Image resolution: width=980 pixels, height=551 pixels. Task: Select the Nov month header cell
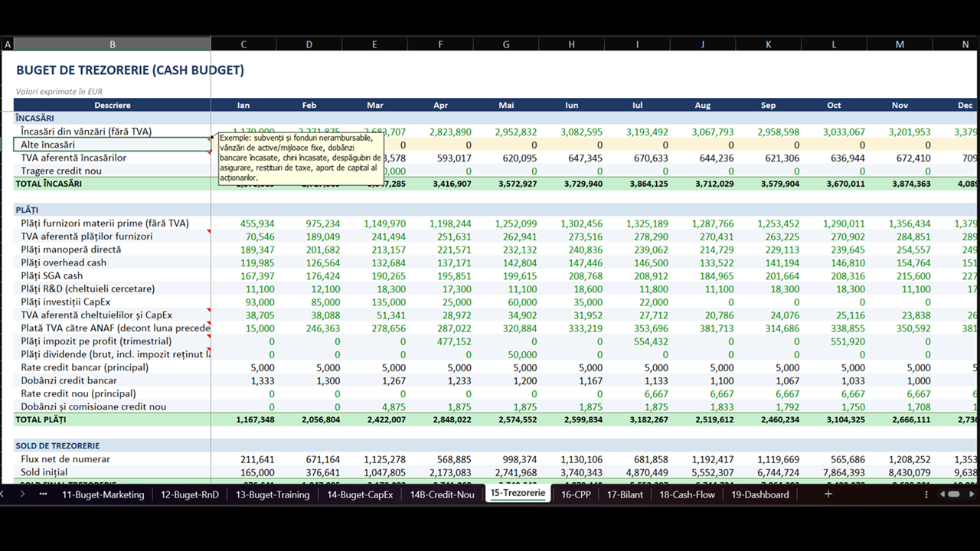pos(900,105)
